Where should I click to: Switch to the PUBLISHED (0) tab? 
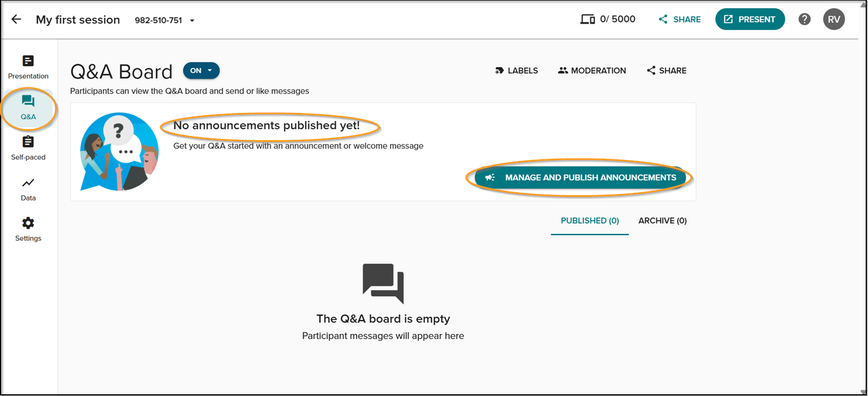coord(590,221)
